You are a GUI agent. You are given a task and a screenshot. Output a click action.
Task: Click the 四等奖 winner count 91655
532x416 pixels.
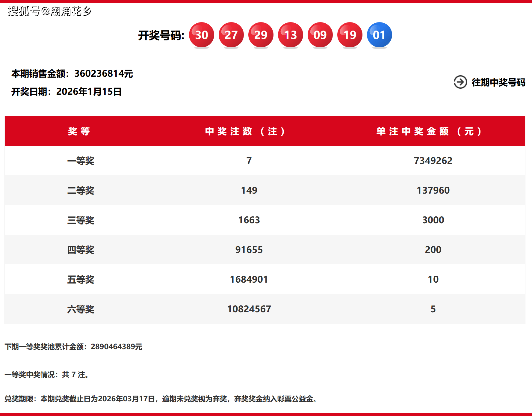click(x=249, y=250)
